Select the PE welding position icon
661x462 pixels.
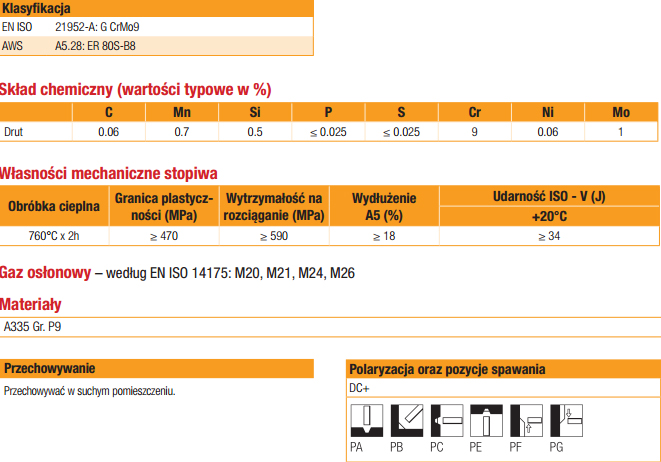click(488, 420)
